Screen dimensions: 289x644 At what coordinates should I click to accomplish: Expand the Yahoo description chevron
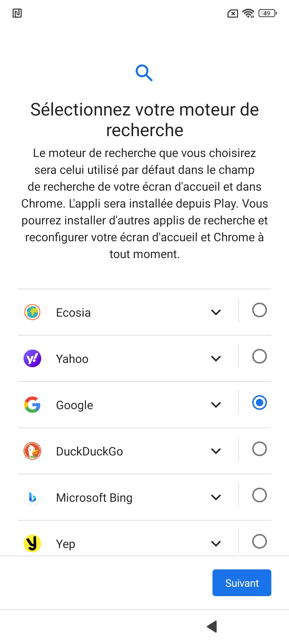click(x=216, y=358)
